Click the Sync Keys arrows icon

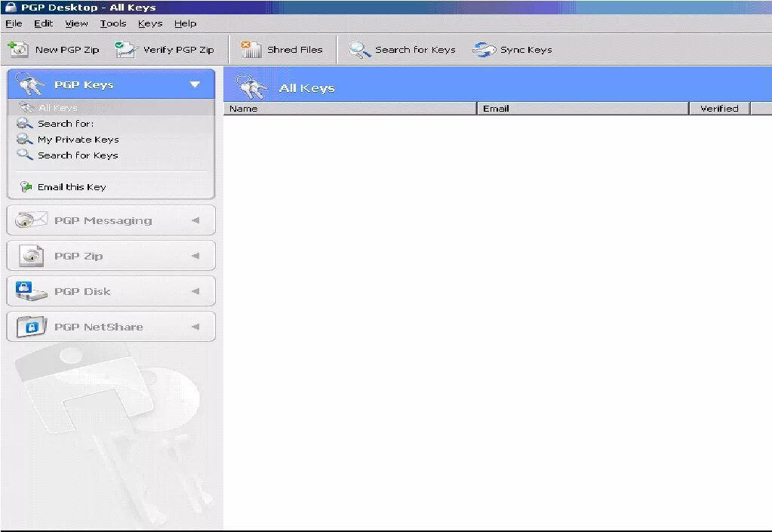coord(484,50)
